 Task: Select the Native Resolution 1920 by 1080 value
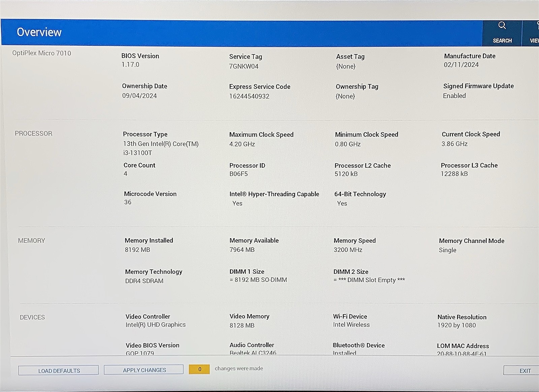click(x=456, y=325)
